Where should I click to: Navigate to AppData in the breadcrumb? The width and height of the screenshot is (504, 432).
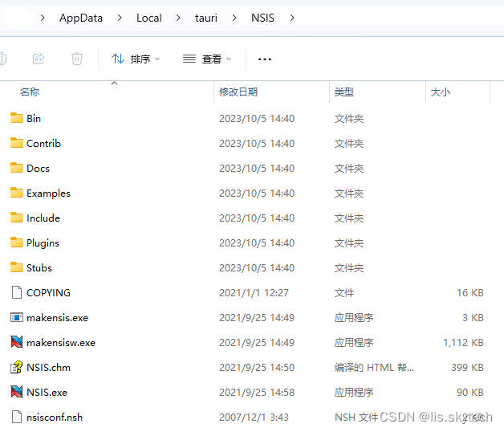pyautogui.click(x=81, y=18)
